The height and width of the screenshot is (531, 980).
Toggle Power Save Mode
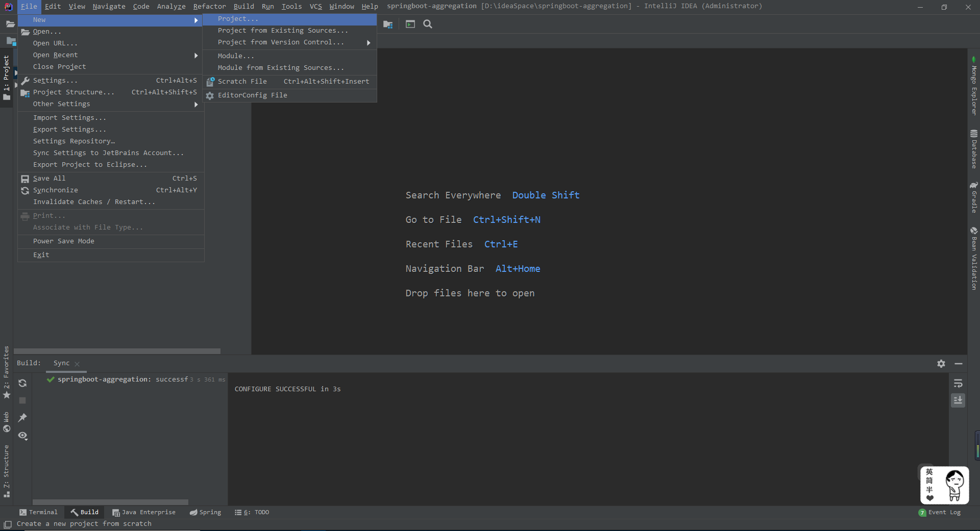111,241
